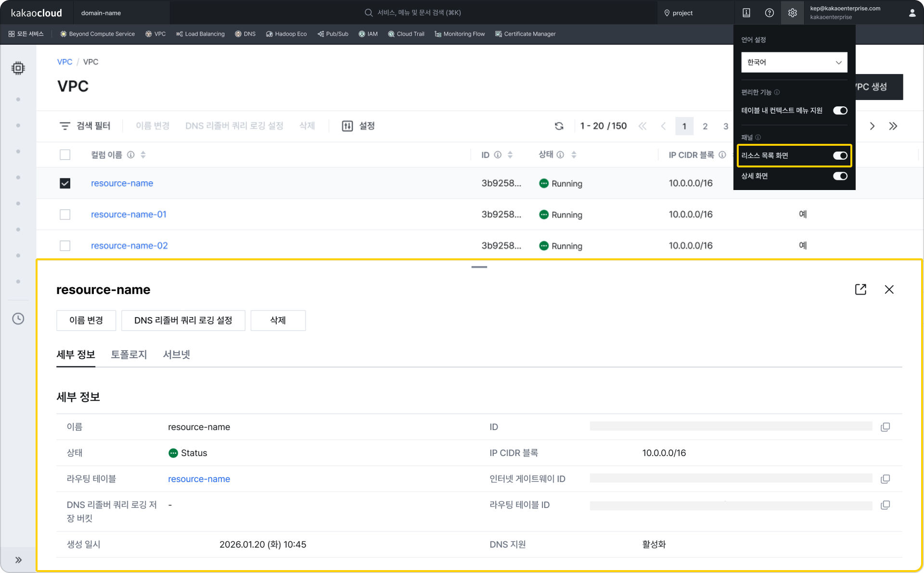Toggle 리소스 목록 화면 panel switch

[x=840, y=155]
